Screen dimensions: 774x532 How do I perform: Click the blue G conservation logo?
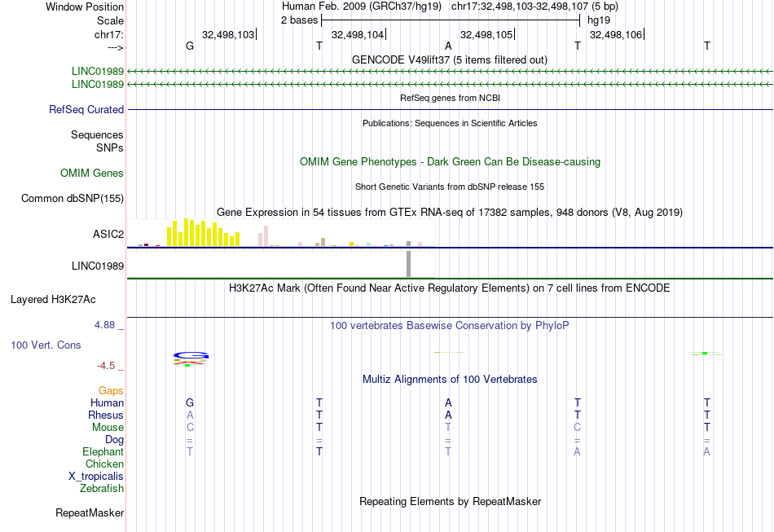tap(191, 355)
